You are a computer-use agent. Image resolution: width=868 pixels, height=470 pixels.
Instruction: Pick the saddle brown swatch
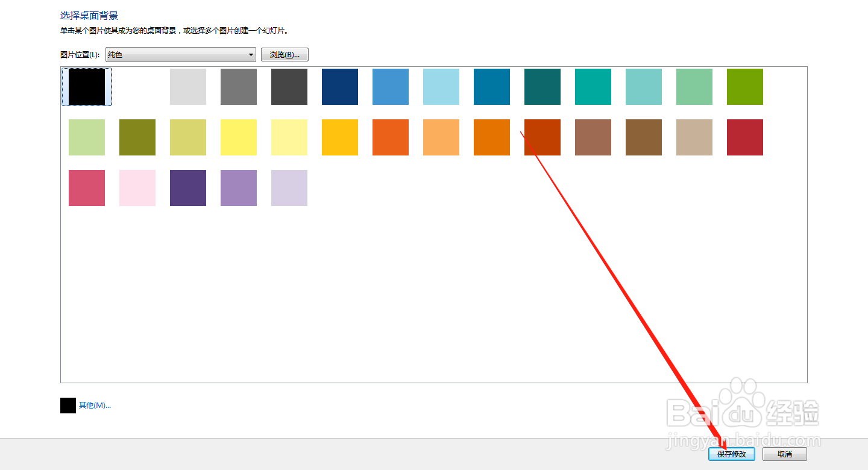pos(644,137)
